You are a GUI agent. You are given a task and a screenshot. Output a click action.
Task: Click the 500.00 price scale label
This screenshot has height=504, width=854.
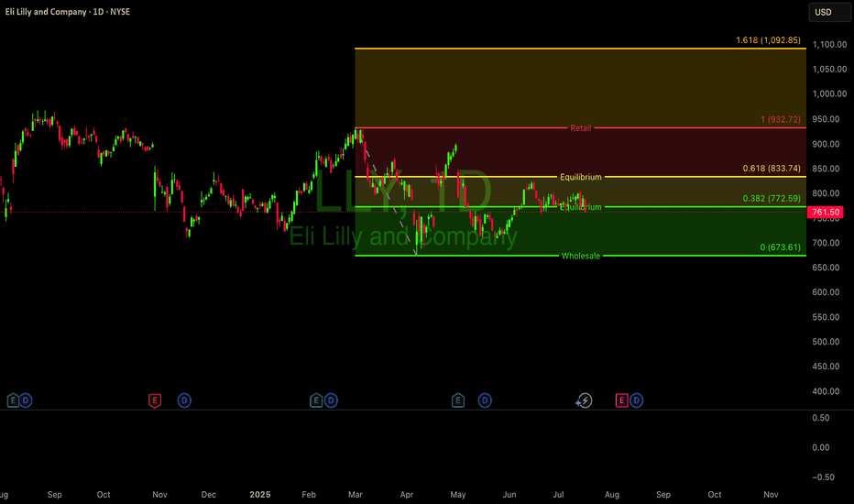pos(826,342)
